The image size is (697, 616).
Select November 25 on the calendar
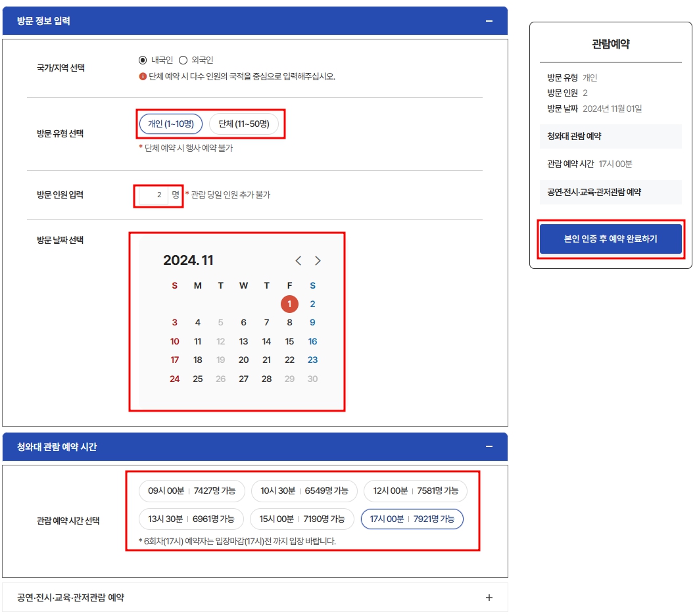198,379
